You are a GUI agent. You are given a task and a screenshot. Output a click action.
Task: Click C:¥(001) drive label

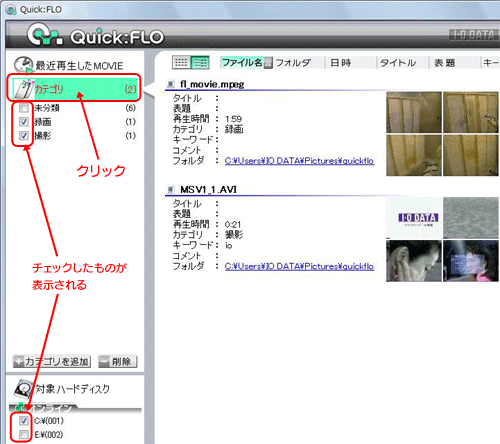coord(49,421)
